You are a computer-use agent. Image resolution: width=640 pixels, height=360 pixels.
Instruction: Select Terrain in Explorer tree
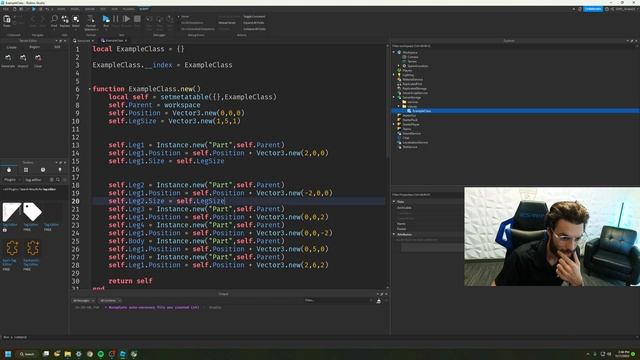[412, 61]
